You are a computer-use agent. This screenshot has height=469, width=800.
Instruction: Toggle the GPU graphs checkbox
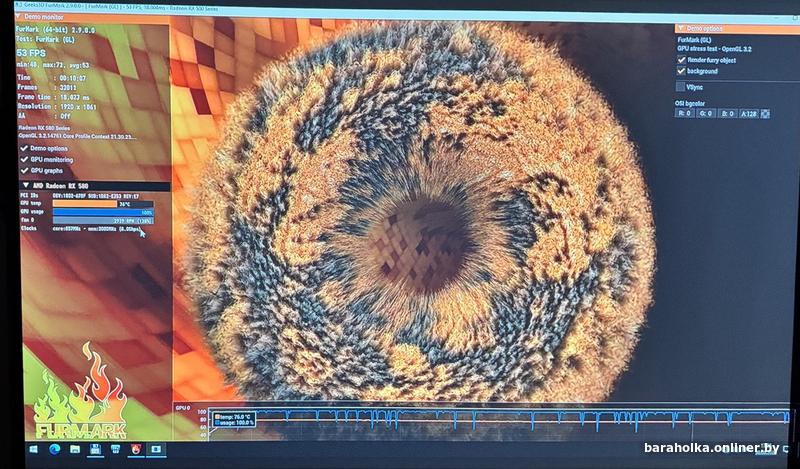coord(24,170)
